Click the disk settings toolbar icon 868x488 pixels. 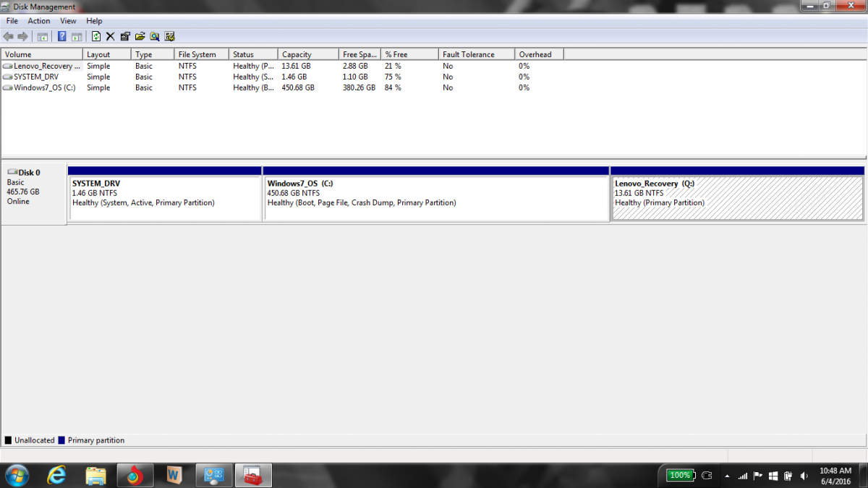(170, 36)
